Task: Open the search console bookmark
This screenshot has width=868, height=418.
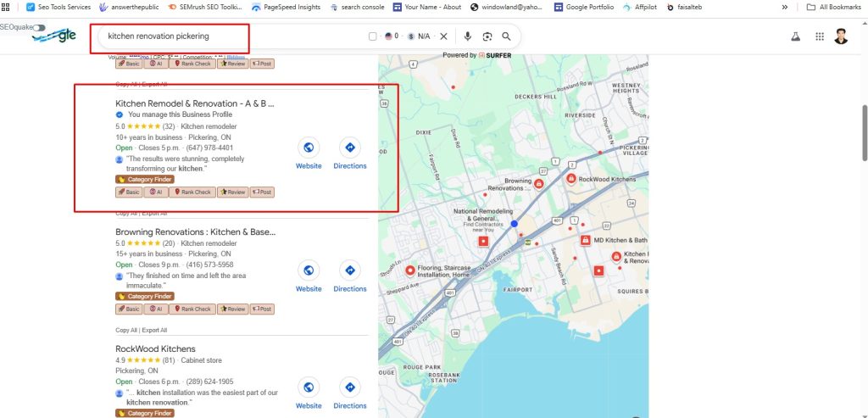Action: 357,7
